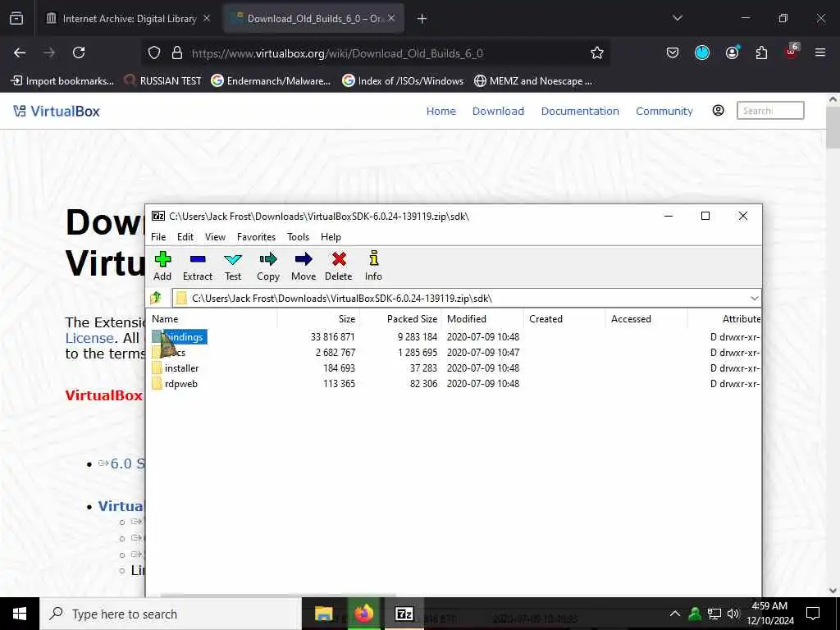Click VirtualBox Documentation nav link

click(x=580, y=111)
